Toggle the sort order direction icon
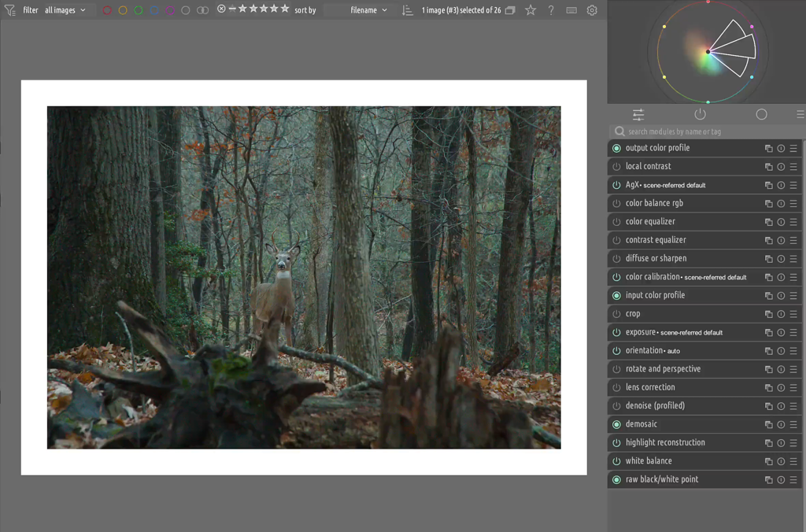The width and height of the screenshot is (806, 532). [408, 10]
